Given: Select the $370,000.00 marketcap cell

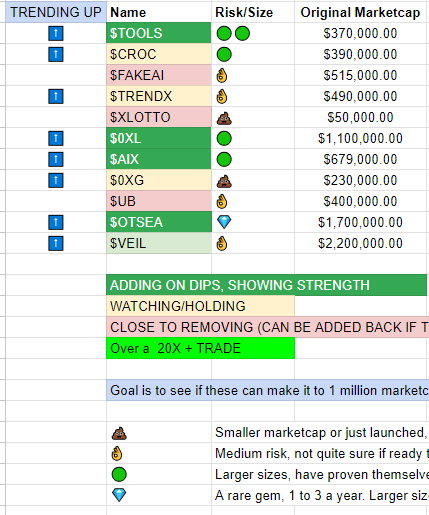Looking at the screenshot, I should [360, 33].
